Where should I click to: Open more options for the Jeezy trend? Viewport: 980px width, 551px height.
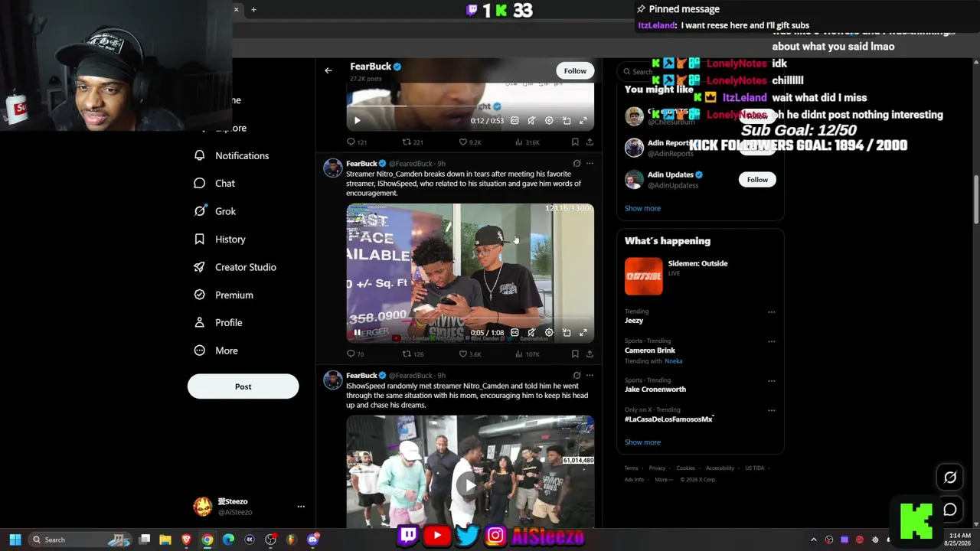coord(771,312)
